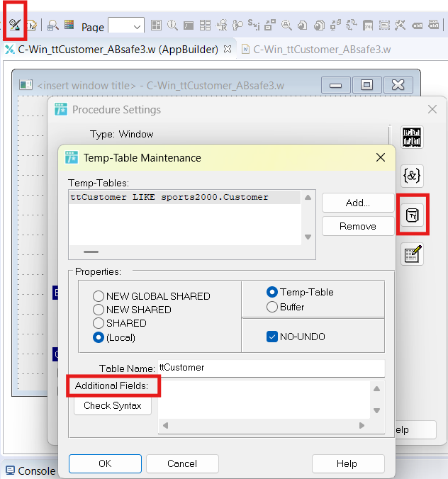Close the AppBuilder editor tab with its X
Image resolution: width=448 pixels, height=479 pixels.
[228, 49]
